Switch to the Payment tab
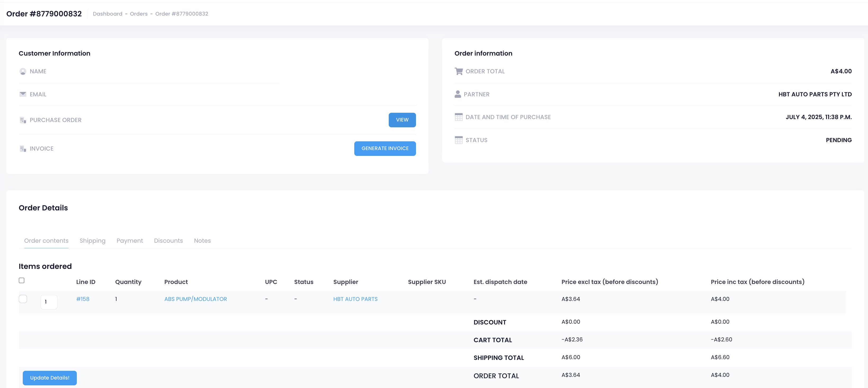The width and height of the screenshot is (868, 388). coord(129,241)
